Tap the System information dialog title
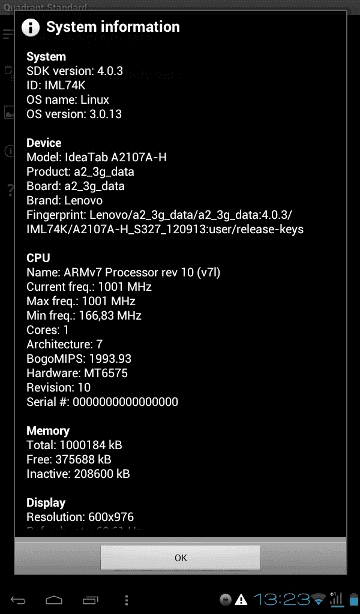This screenshot has width=360, height=614. click(113, 27)
